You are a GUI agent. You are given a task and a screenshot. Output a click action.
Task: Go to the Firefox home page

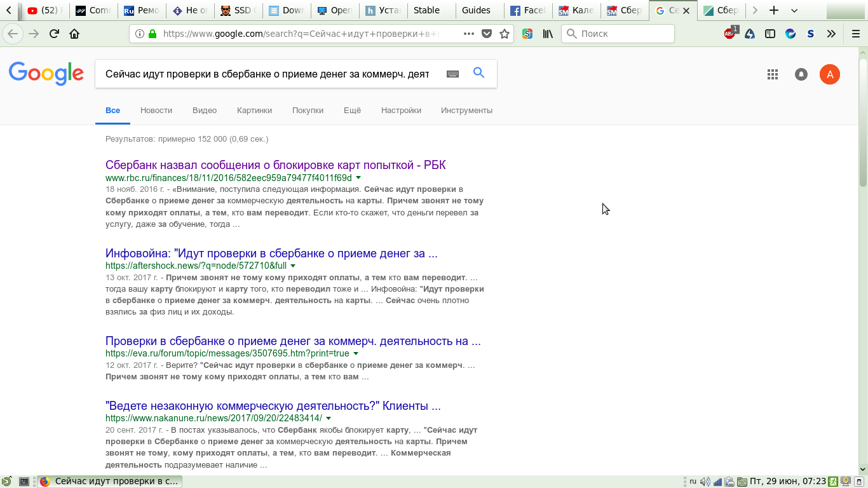[x=74, y=34]
